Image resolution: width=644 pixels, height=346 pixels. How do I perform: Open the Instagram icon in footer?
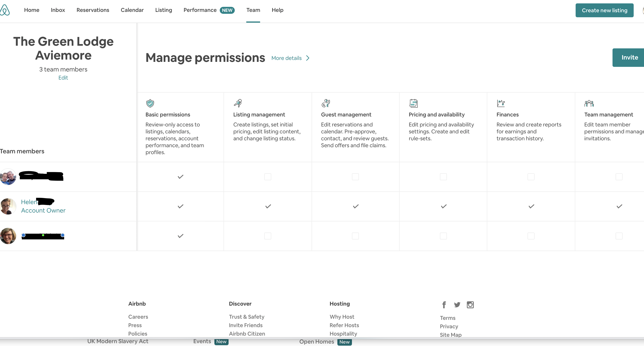click(x=470, y=305)
